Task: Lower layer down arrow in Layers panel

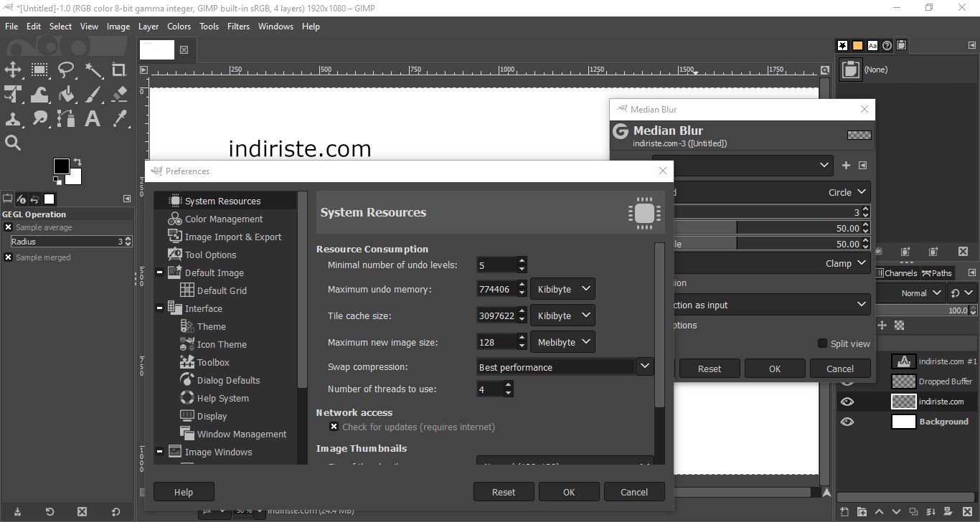Action: click(x=895, y=512)
